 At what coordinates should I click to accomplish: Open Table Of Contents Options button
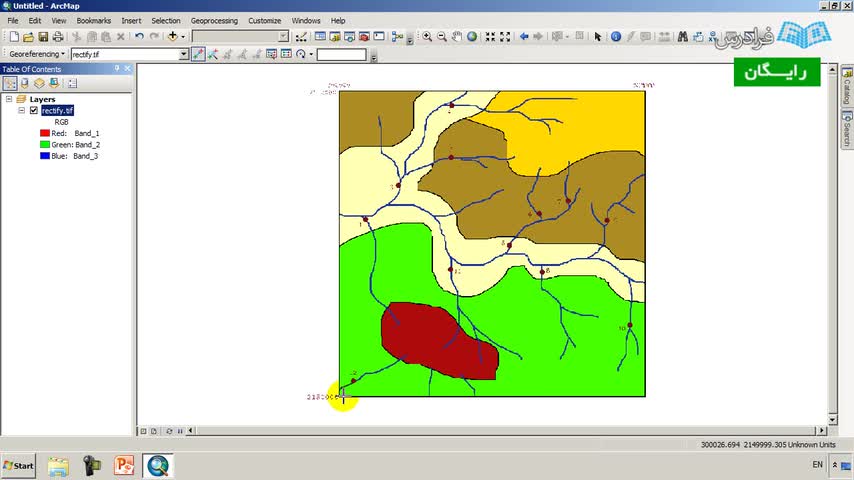[x=72, y=83]
